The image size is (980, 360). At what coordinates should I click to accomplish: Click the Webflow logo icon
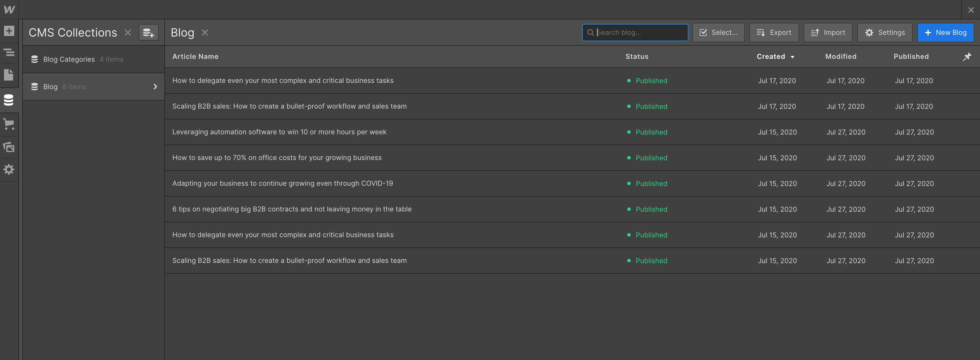click(9, 9)
